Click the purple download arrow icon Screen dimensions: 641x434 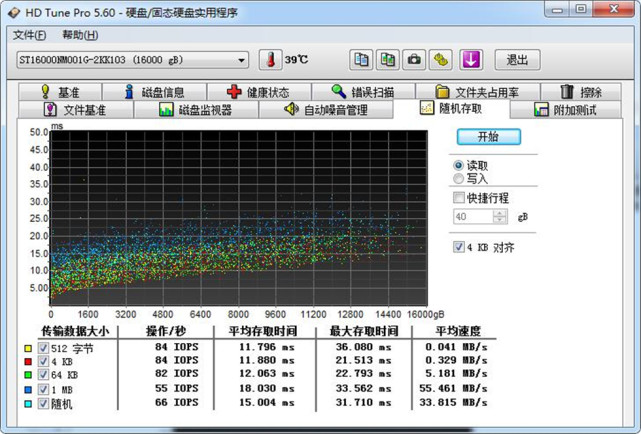coord(471,60)
